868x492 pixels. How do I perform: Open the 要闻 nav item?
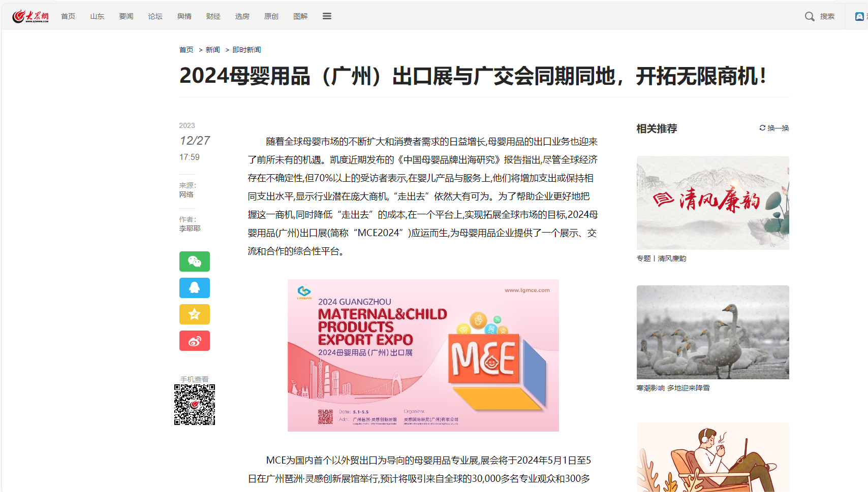126,16
